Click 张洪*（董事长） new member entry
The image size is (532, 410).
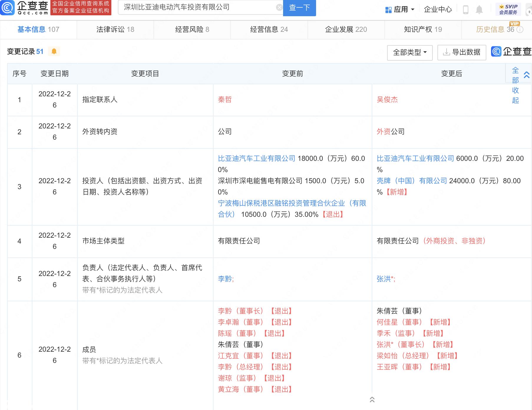(415, 345)
